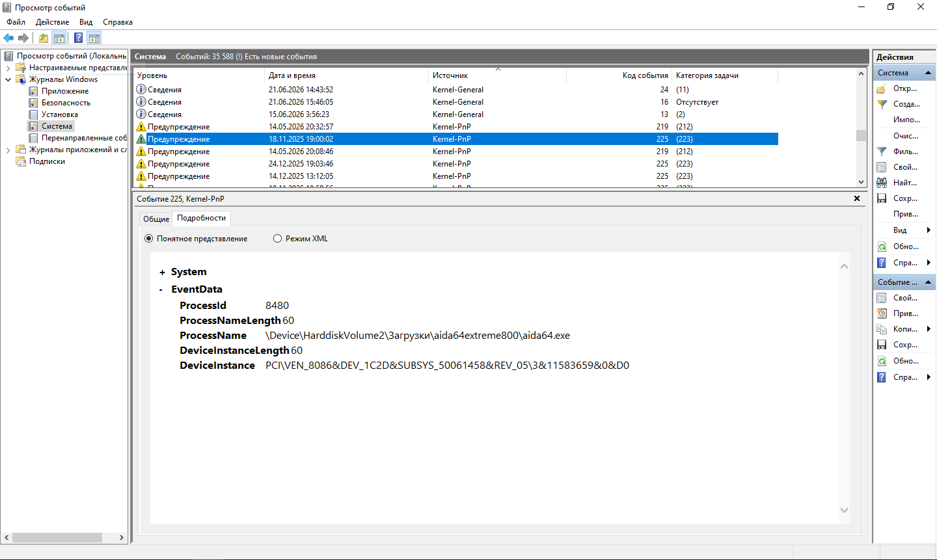Select the Установка log in the tree

(60, 114)
